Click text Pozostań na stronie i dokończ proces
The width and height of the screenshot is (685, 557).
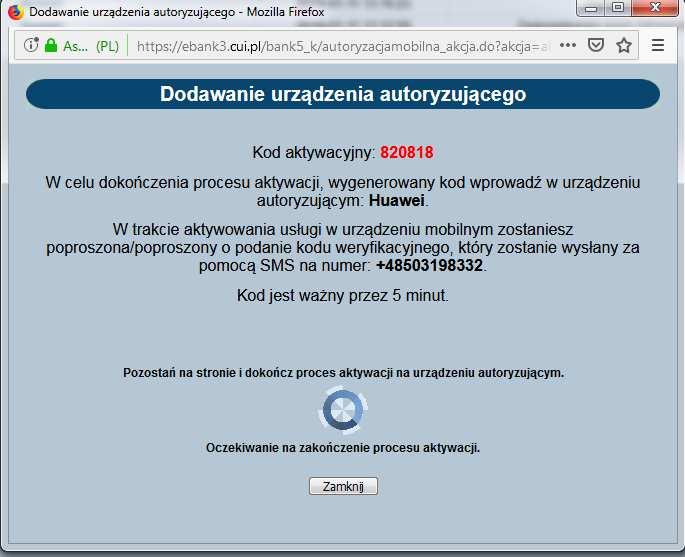(230, 373)
